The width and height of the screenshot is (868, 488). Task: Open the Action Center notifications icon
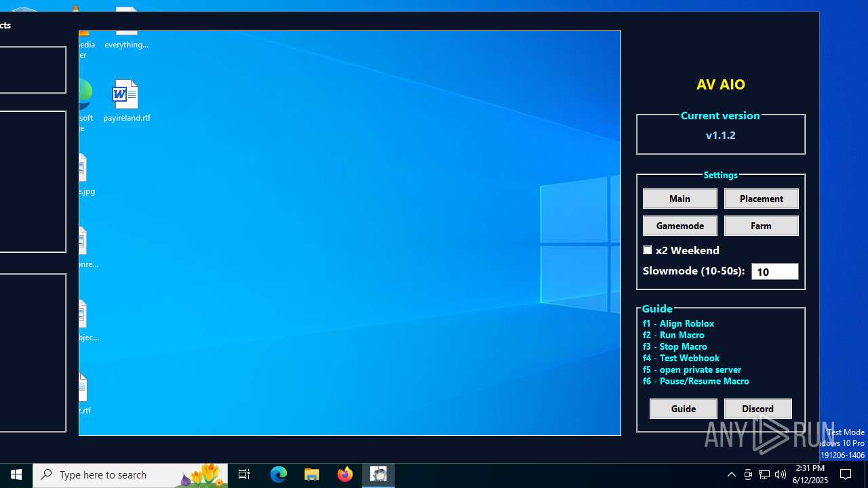(x=846, y=474)
